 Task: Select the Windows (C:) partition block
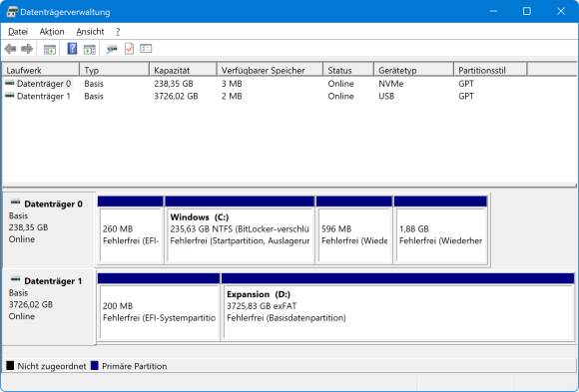point(240,230)
